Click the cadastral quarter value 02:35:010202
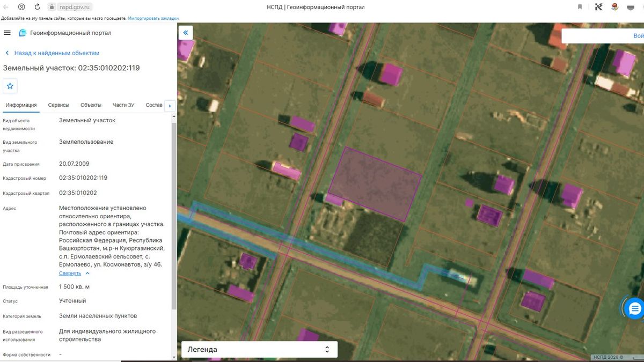 pos(78,193)
